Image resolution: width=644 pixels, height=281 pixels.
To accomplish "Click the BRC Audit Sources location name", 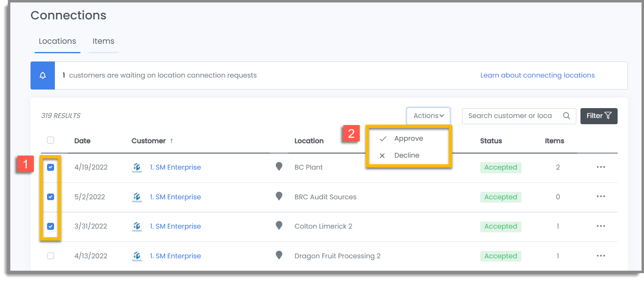I will pos(326,197).
